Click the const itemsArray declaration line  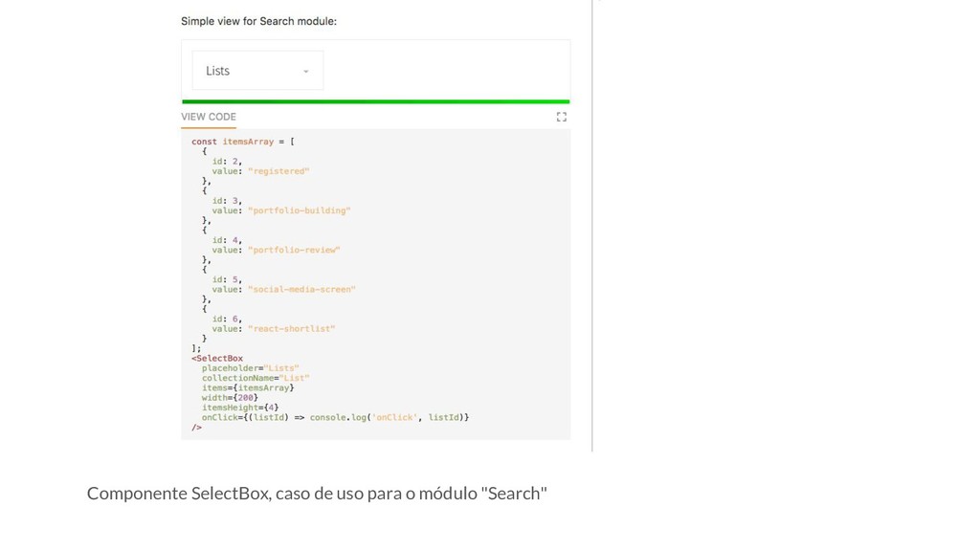(243, 142)
